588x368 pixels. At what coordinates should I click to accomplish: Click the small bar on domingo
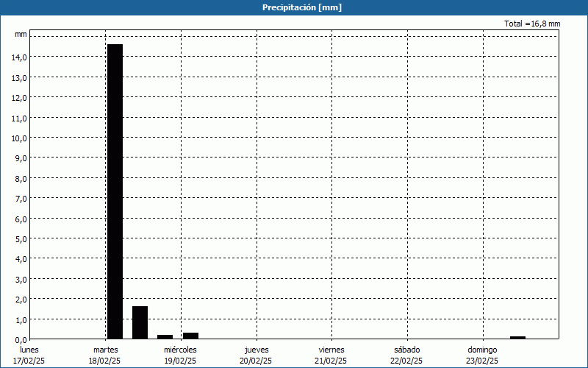517,338
